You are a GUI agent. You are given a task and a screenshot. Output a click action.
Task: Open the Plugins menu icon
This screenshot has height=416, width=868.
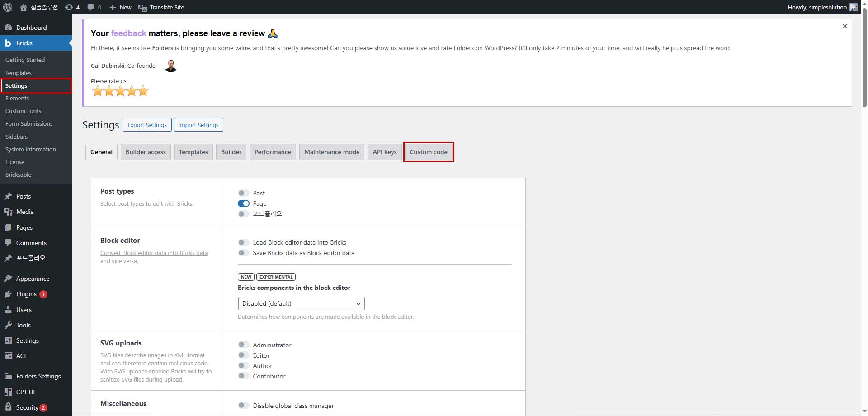tap(8, 294)
